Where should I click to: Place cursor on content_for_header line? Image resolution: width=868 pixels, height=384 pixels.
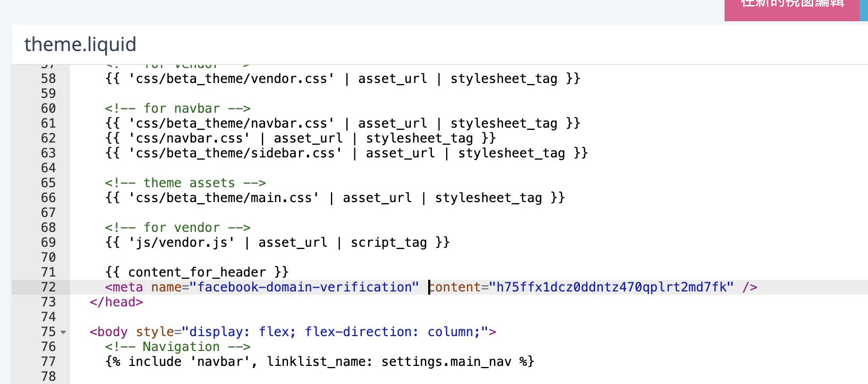pos(197,272)
